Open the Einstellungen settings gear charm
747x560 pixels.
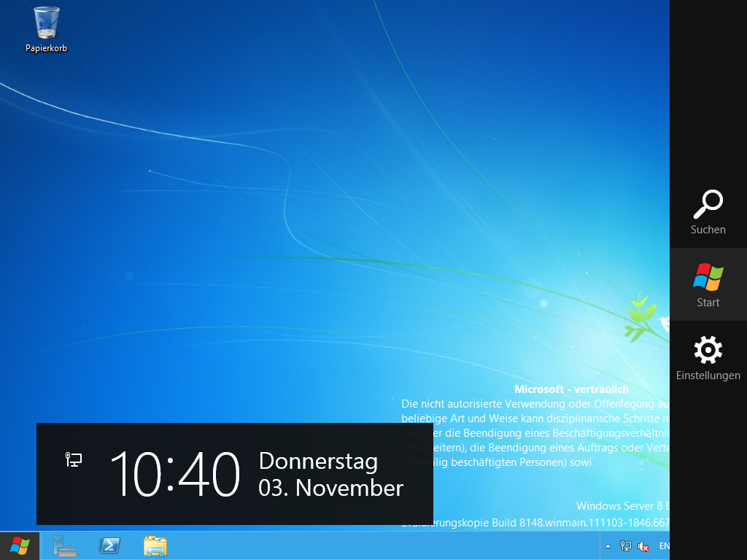point(708,357)
